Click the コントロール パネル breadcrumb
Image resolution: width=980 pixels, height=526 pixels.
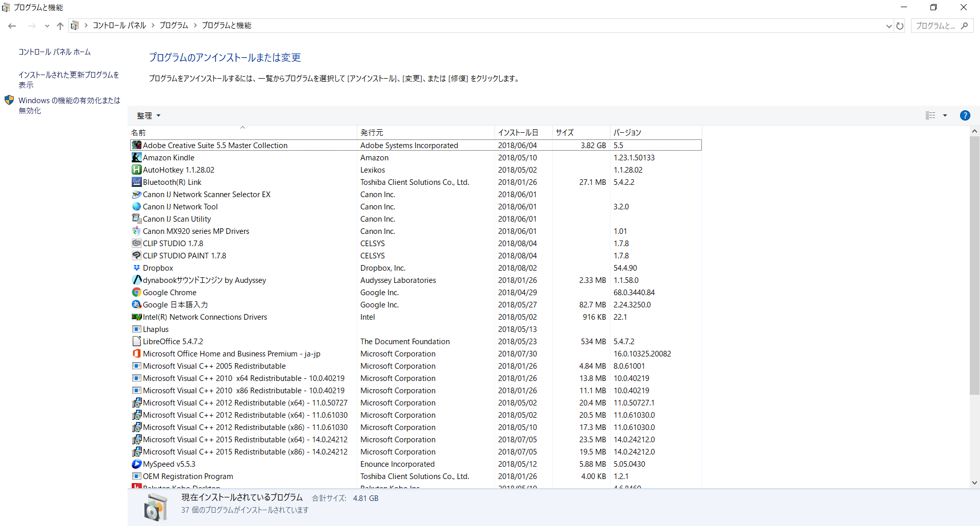coord(119,26)
